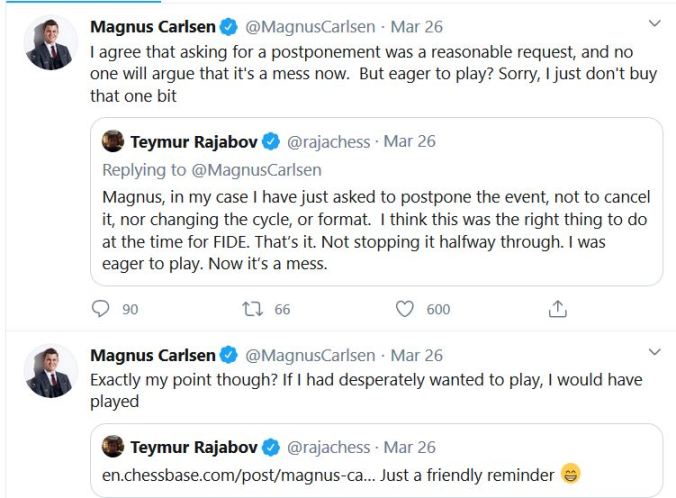Click Teymur Rajabov's verified badge in first quote
The width and height of the screenshot is (676, 498).
[271, 142]
